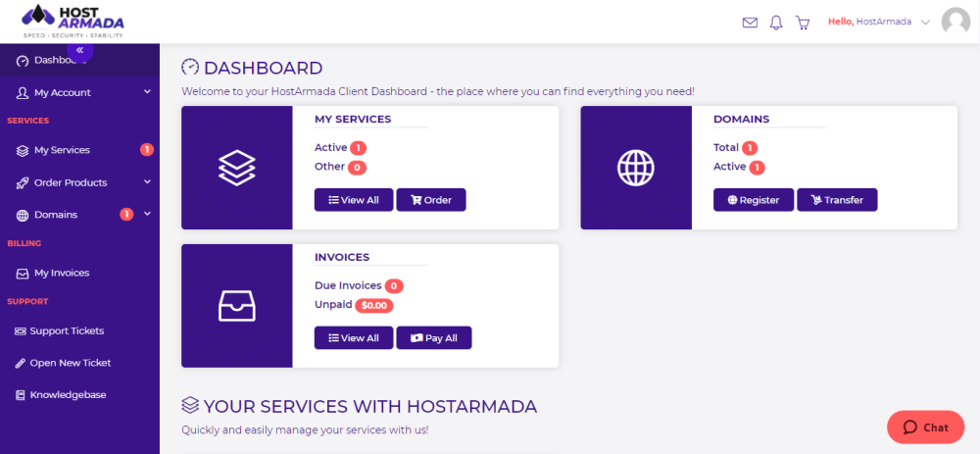This screenshot has width=980, height=454.
Task: Click the MY SERVICES card heading
Action: tap(353, 119)
